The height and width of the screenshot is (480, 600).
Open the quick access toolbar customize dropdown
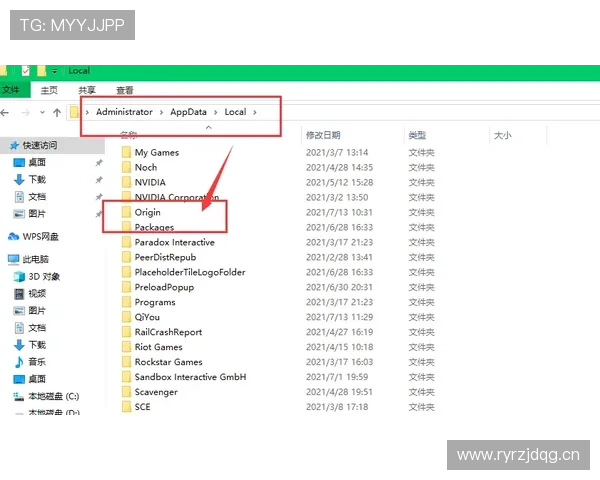click(x=54, y=71)
